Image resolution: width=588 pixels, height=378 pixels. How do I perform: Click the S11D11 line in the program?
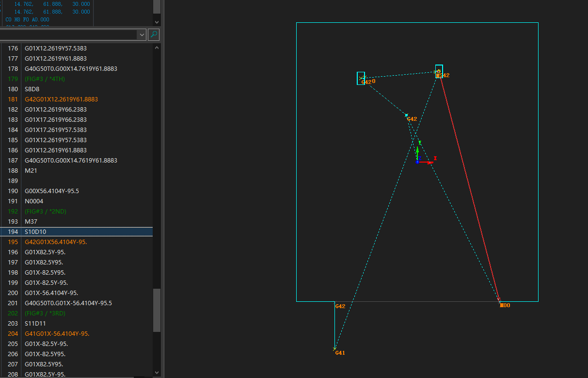click(35, 323)
